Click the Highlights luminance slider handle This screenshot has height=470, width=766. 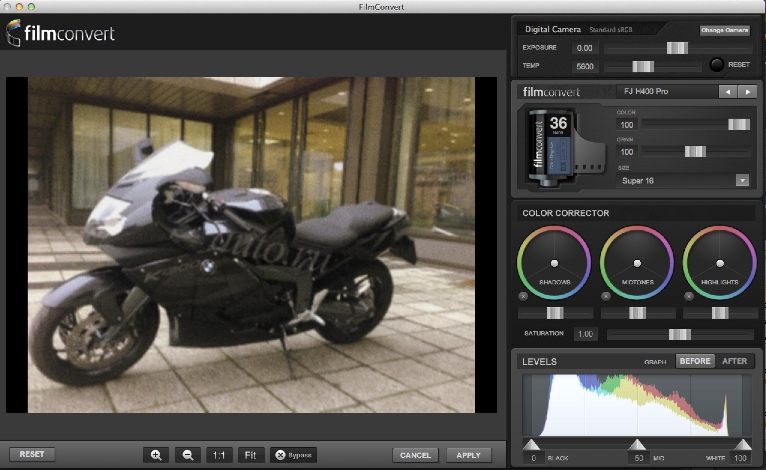[720, 313]
